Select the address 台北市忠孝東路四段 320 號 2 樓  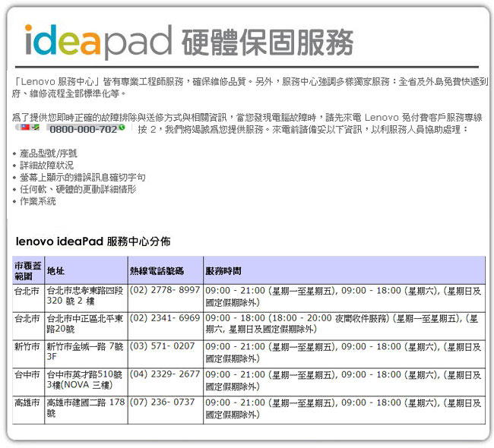[x=85, y=295]
